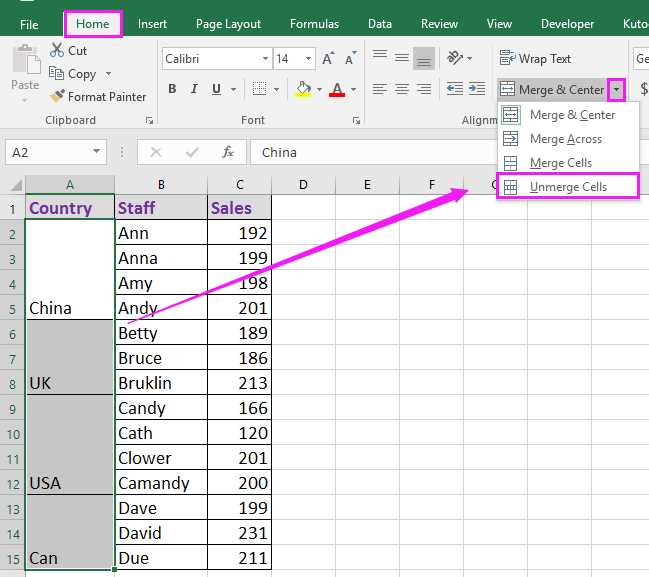The width and height of the screenshot is (649, 577).
Task: Expand Fill Color palette arrow
Action: coord(319,89)
